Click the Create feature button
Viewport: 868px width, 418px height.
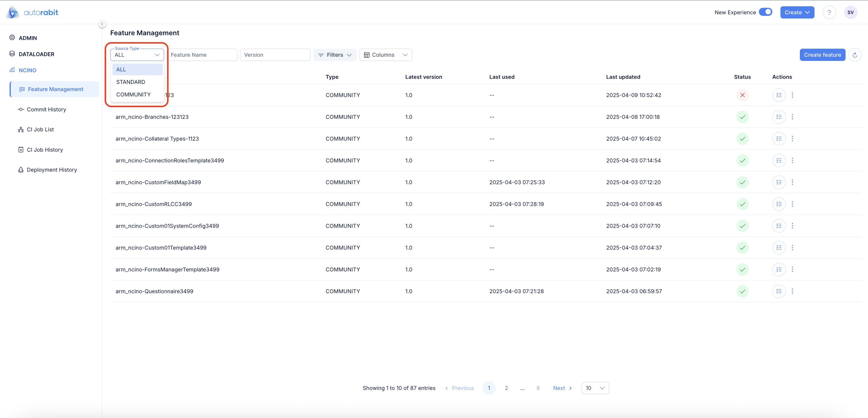click(x=822, y=55)
